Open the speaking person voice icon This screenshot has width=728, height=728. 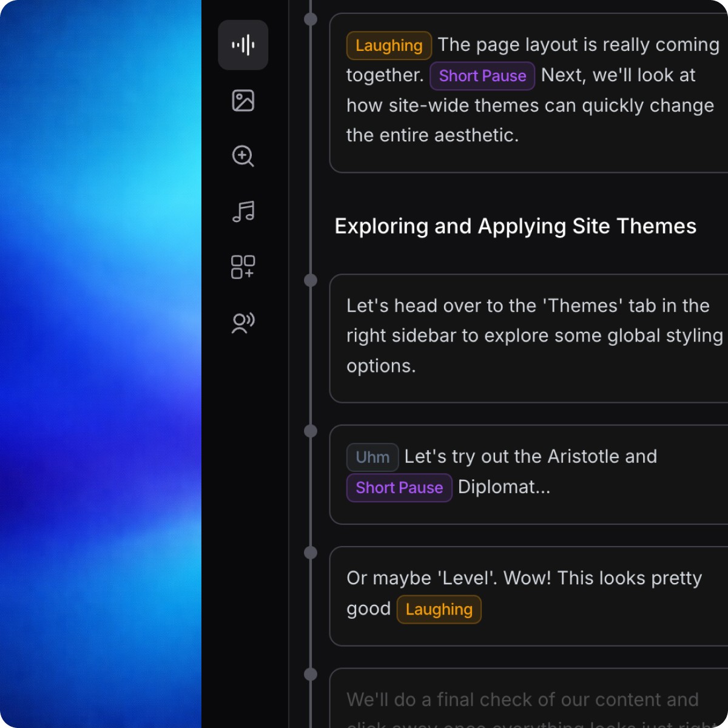[243, 323]
